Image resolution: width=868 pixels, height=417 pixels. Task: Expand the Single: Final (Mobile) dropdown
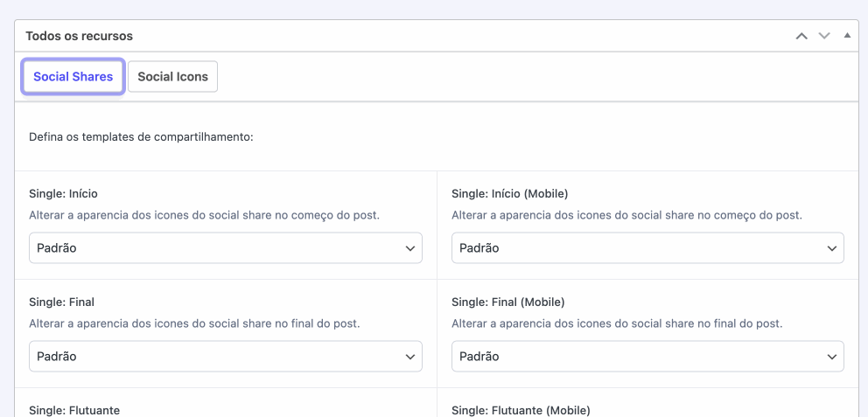(x=647, y=357)
